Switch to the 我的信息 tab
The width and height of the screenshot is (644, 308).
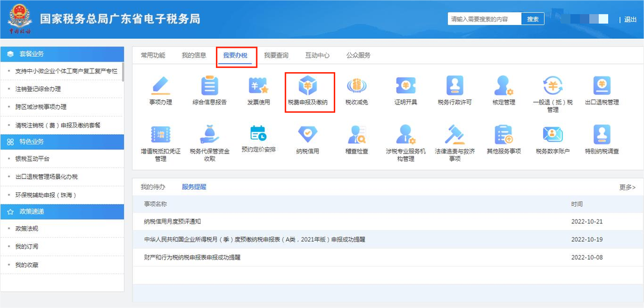(x=194, y=55)
